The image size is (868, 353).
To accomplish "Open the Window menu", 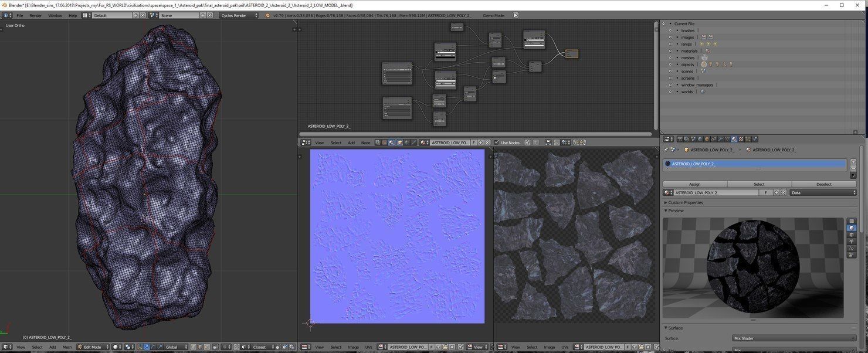I will click(x=55, y=15).
